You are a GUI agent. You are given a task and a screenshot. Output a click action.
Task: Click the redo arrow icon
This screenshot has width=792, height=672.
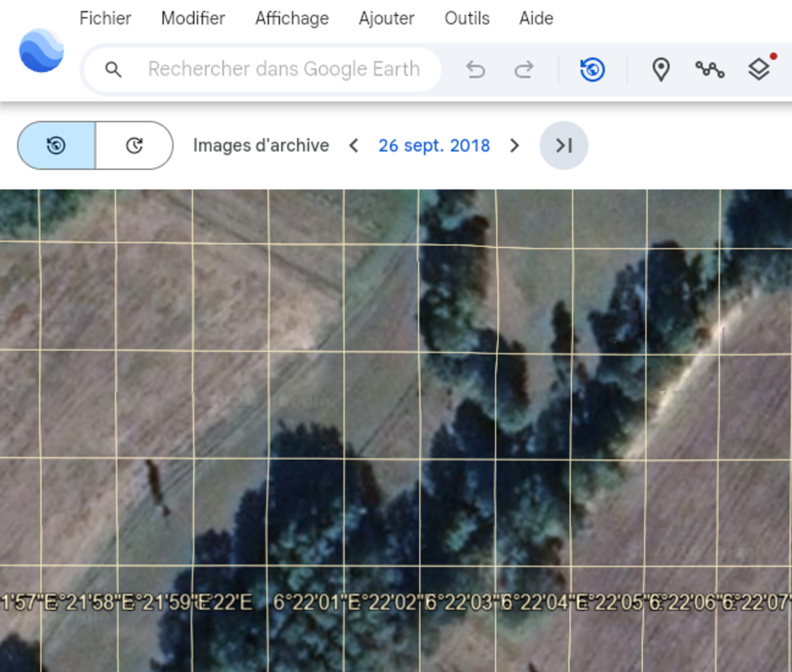(x=523, y=70)
